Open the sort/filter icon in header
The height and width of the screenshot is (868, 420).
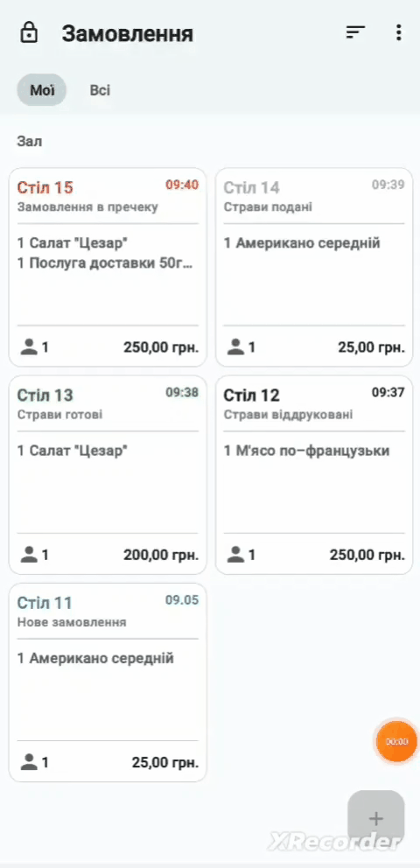tap(356, 32)
